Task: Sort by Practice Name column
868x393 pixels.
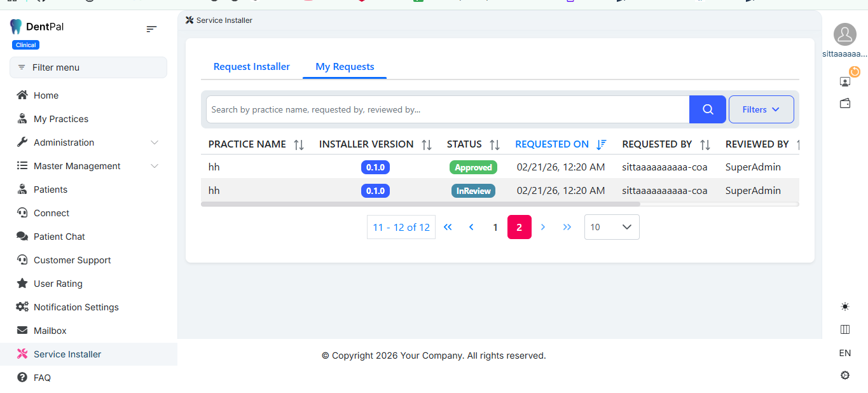Action: (x=299, y=145)
